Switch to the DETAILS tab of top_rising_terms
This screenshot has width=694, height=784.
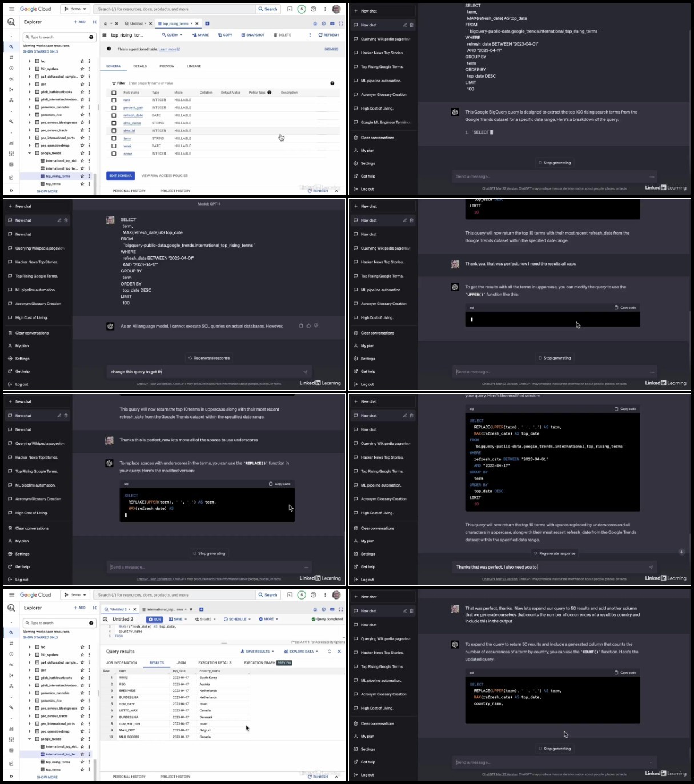pyautogui.click(x=140, y=66)
